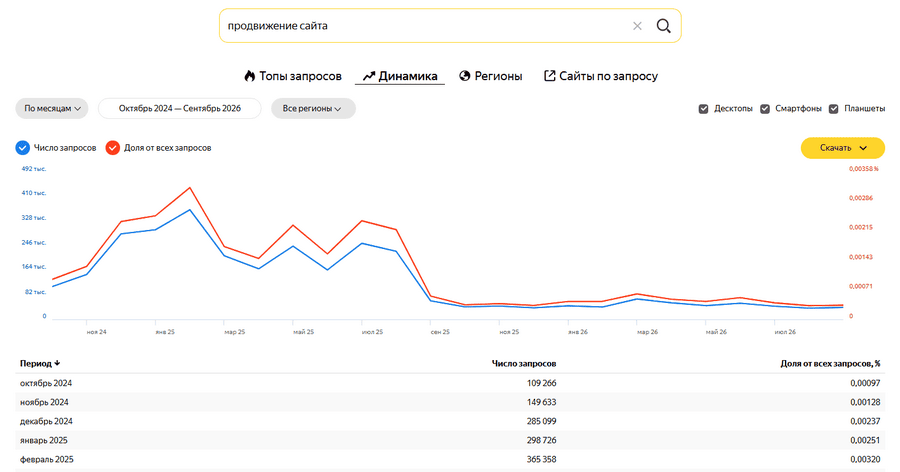Viewport: 900px width, 472px height.
Task: Click the ноя 24 axis label
Action: 96,332
